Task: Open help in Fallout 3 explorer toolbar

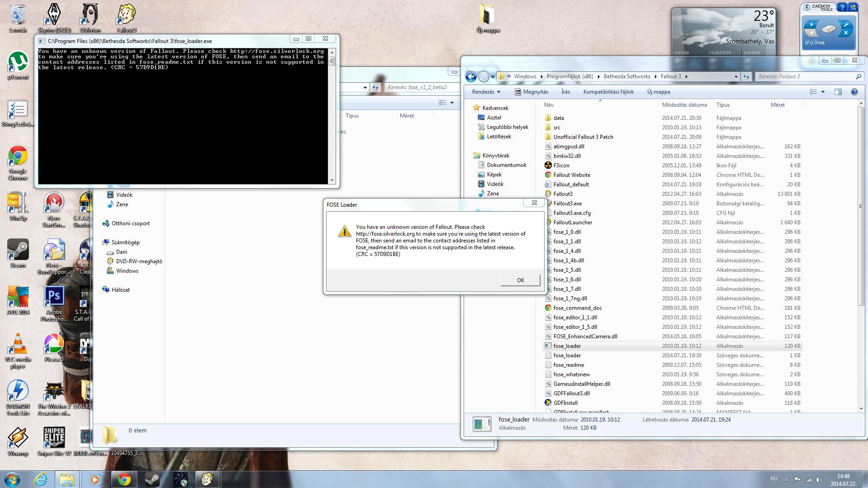Action: tap(854, 92)
